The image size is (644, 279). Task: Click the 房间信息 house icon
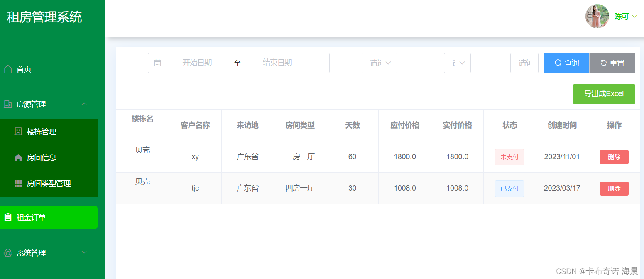[x=17, y=158]
